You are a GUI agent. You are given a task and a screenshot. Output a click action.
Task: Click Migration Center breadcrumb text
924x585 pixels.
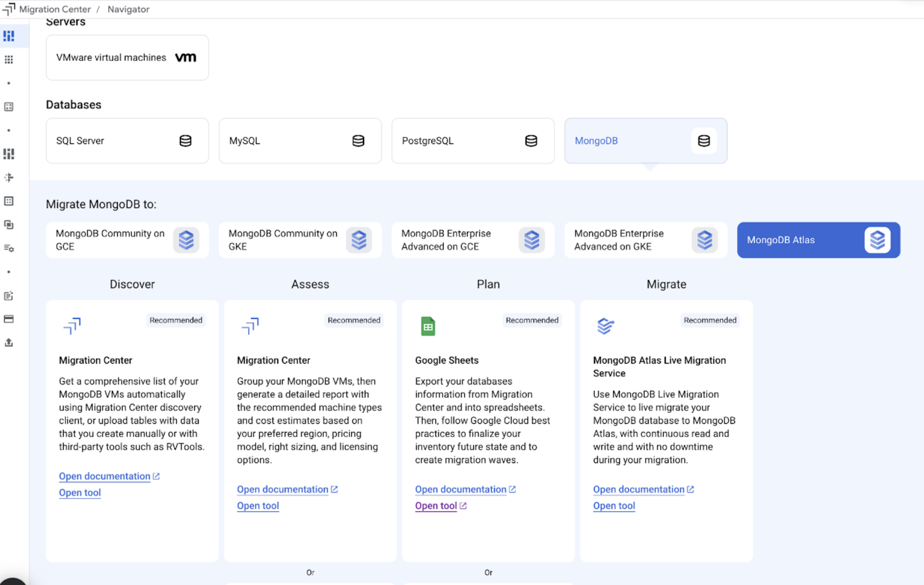(x=55, y=9)
